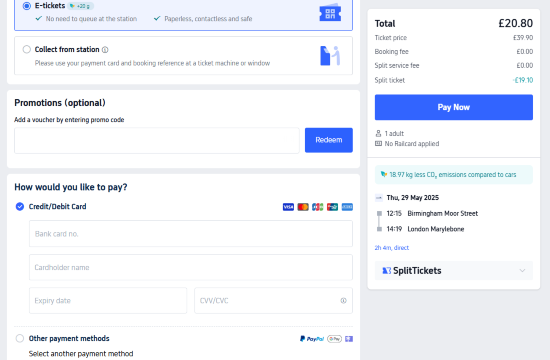Viewport: 550px width, 360px height.
Task: Focus the Bank card no. field
Action: tap(191, 234)
